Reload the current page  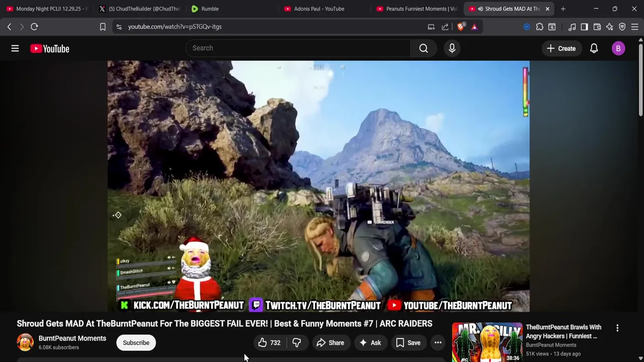click(x=34, y=27)
